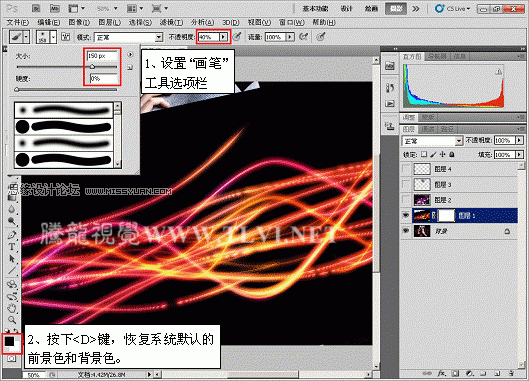The height and width of the screenshot is (381, 529).
Task: Click the layer style fx icon
Action: tap(442, 373)
